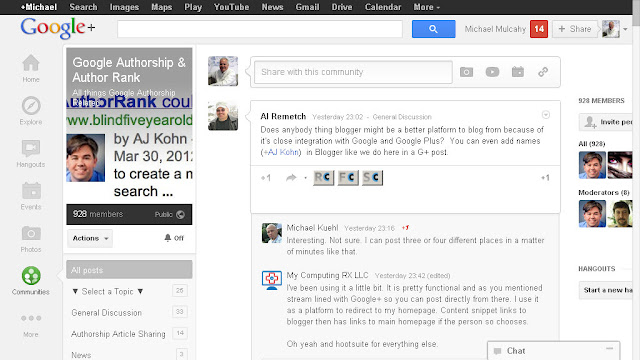The image size is (640, 360).
Task: Attach a photo using the camera icon
Action: click(466, 72)
